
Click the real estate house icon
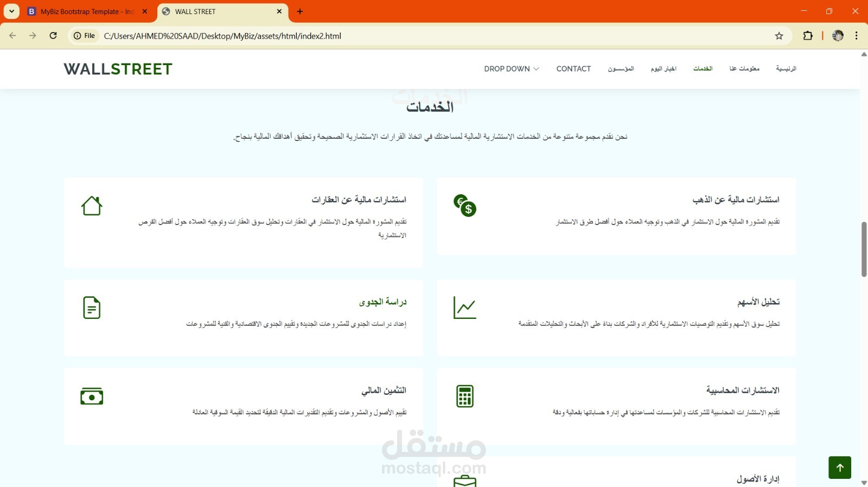92,206
